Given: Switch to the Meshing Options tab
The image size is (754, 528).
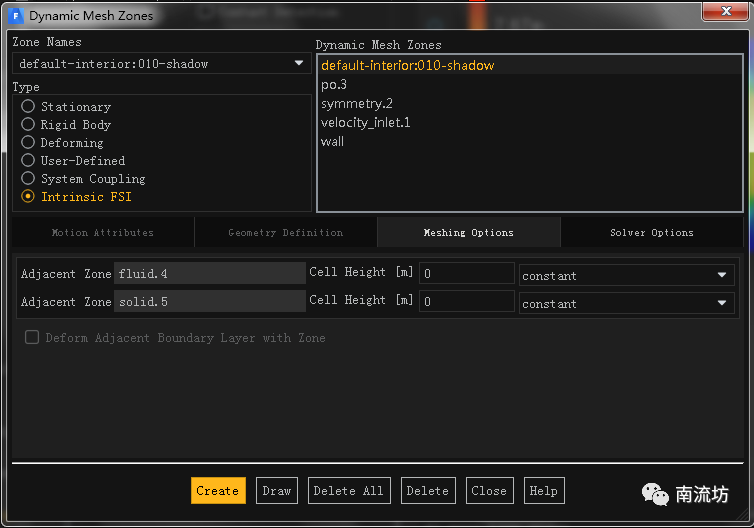Looking at the screenshot, I should [x=468, y=233].
